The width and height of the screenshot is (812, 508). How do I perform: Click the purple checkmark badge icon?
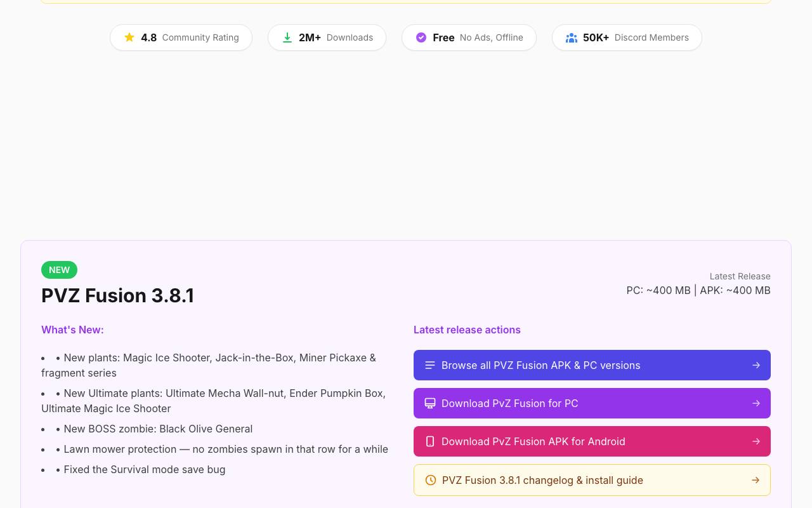(x=421, y=37)
